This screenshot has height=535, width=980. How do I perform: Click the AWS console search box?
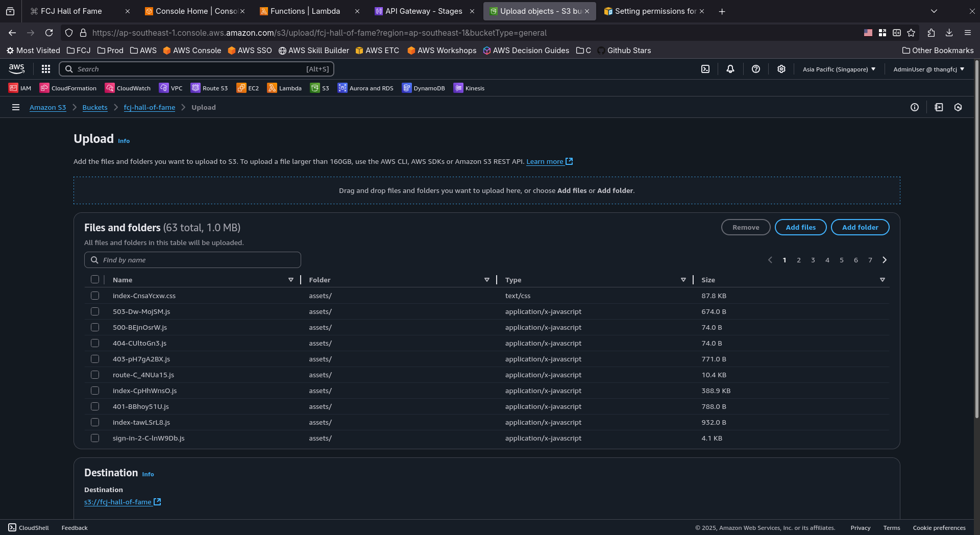coord(197,69)
